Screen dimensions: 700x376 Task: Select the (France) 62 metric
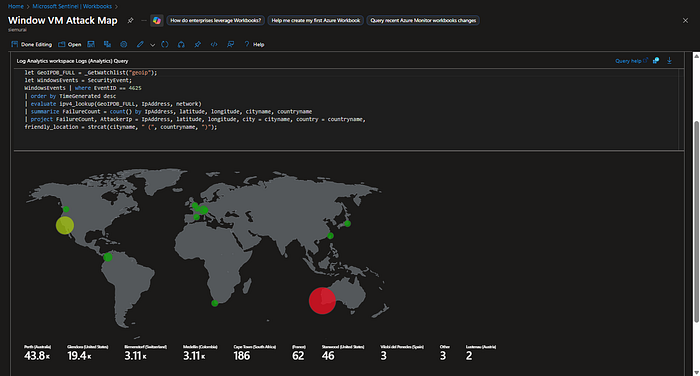tap(299, 353)
